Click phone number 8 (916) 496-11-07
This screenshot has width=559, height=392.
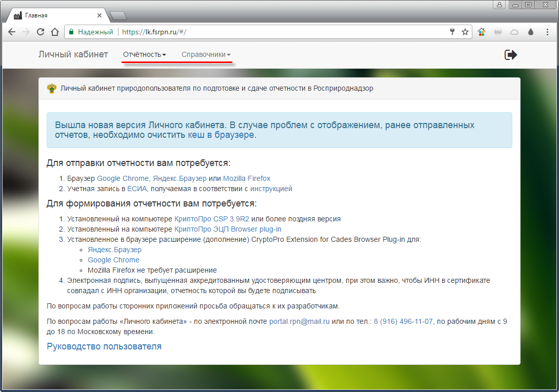(403, 321)
